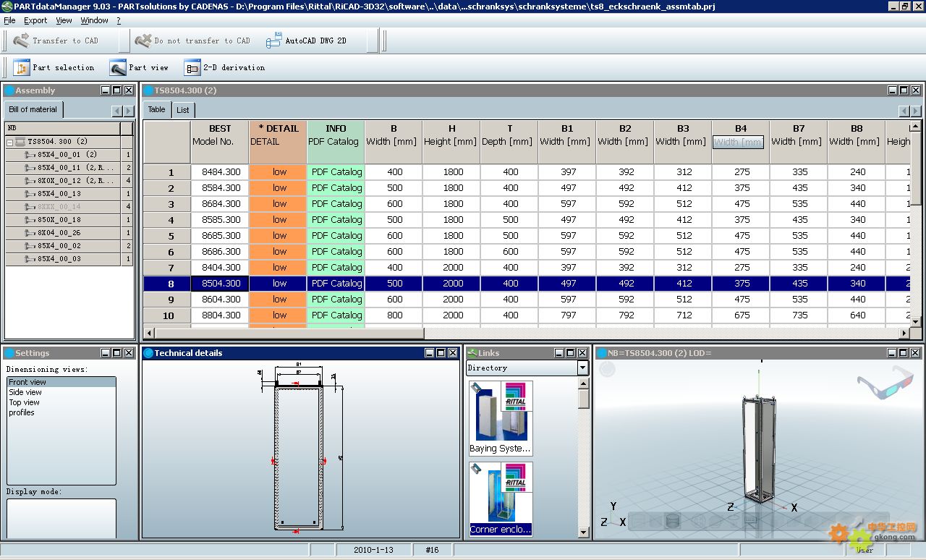Select the 8X0X_00_12 tree row
Screen dimensions: 926x560
[69, 181]
